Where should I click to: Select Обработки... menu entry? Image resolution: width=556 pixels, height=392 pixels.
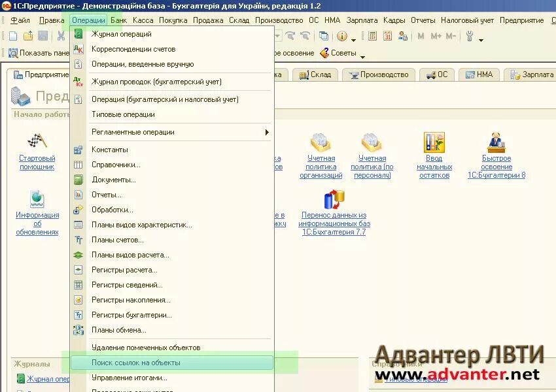(172, 210)
